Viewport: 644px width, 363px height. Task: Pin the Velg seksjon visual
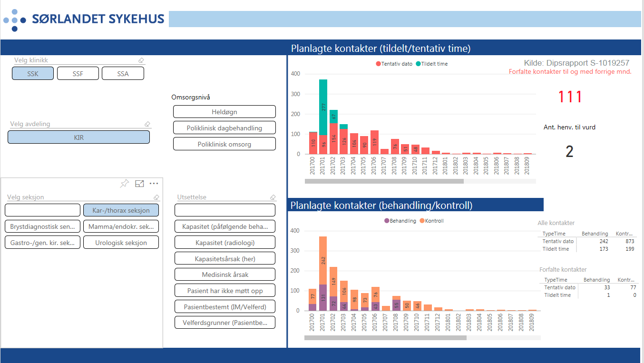[124, 184]
